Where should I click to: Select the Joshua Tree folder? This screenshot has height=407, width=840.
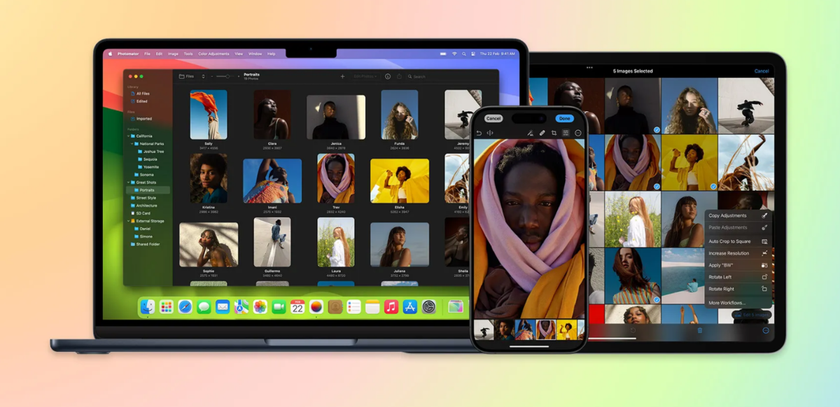[148, 152]
